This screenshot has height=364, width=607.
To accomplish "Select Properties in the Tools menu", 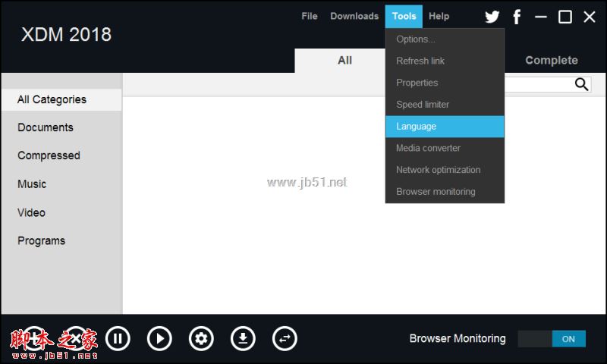I will 445,83.
